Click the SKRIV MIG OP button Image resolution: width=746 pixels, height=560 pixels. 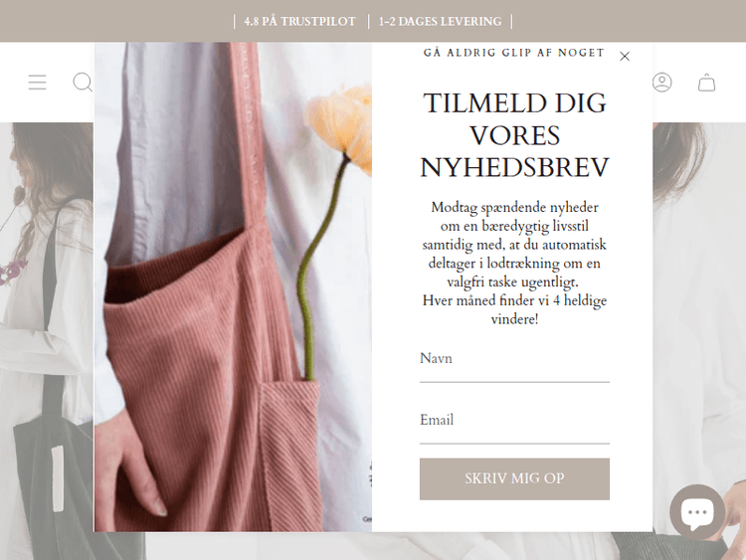514,478
